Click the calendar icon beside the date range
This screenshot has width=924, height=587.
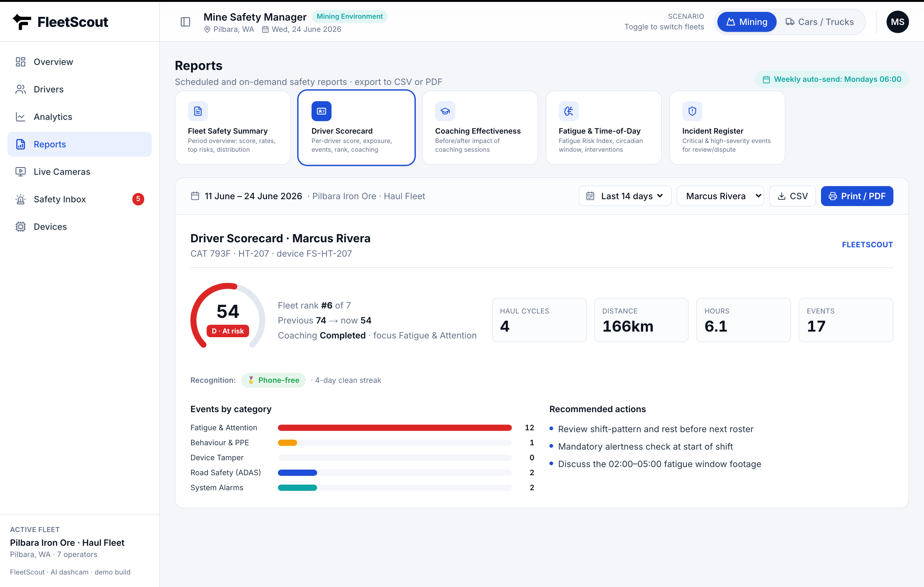[195, 196]
